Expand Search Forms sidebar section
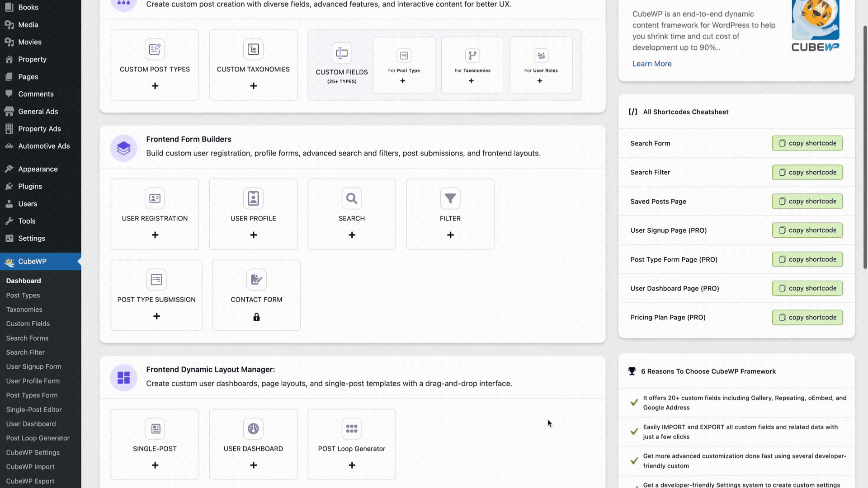Image resolution: width=868 pixels, height=488 pixels. click(x=27, y=338)
